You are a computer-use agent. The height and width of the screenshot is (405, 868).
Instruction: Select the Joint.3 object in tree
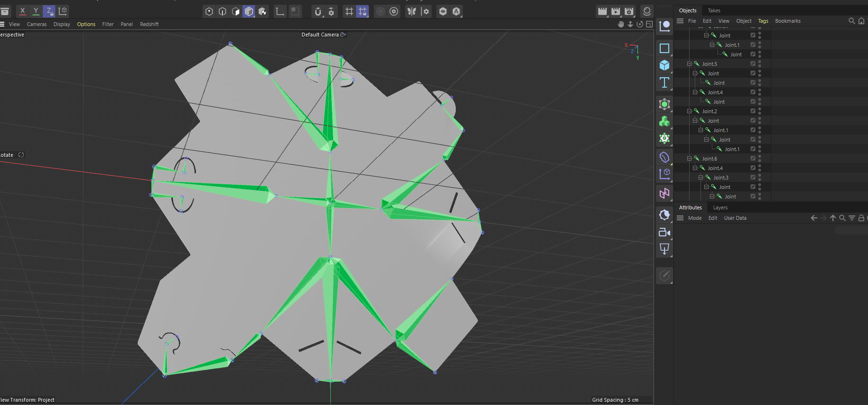coord(721,178)
